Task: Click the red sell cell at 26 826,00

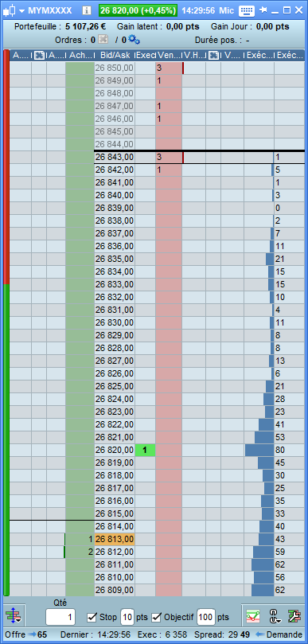Action: [169, 373]
